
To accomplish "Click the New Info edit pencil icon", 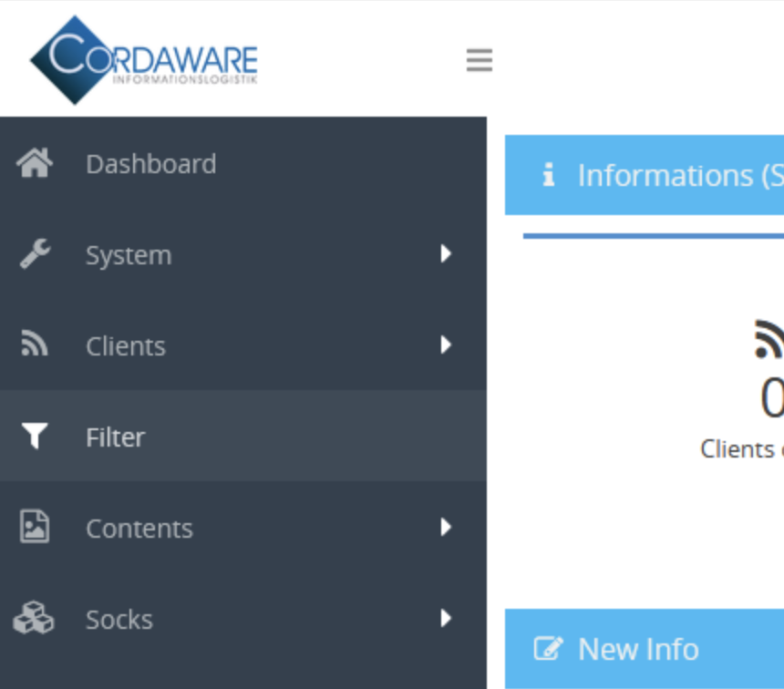I will (x=549, y=649).
